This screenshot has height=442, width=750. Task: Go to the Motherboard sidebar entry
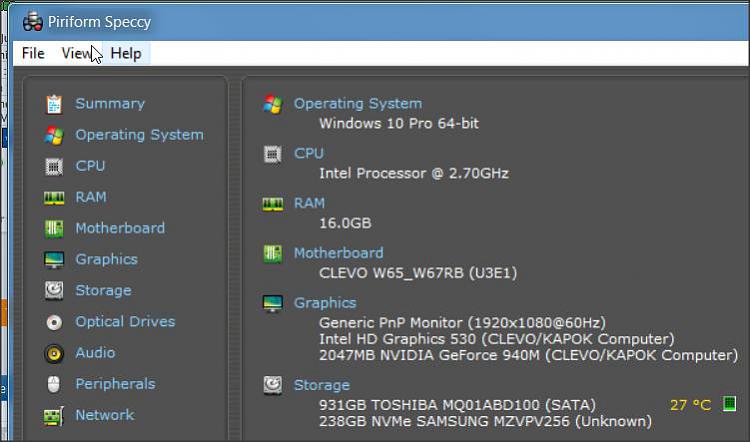coord(120,228)
